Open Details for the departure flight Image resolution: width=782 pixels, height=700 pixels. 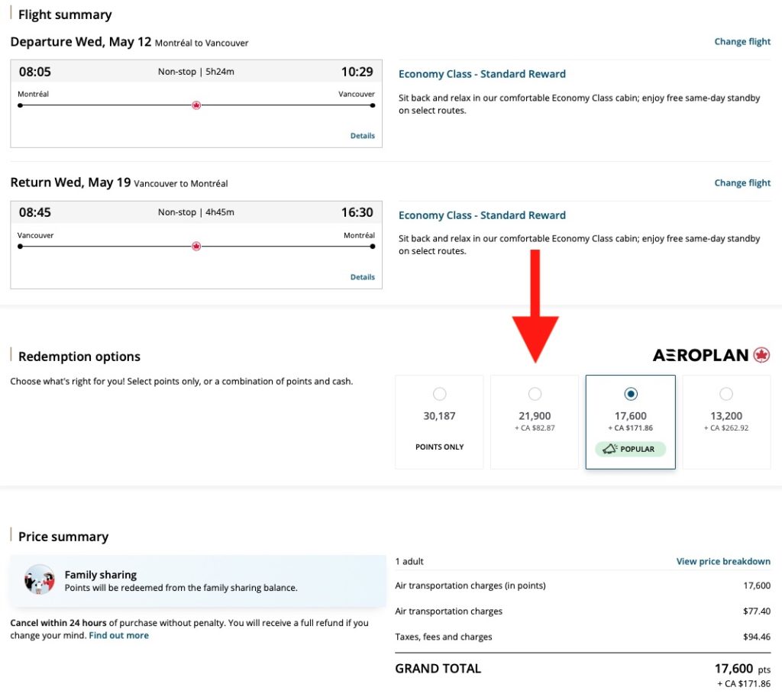point(362,135)
